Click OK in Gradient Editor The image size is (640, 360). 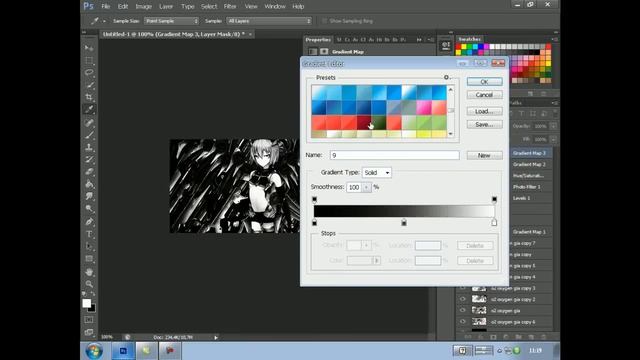point(484,82)
